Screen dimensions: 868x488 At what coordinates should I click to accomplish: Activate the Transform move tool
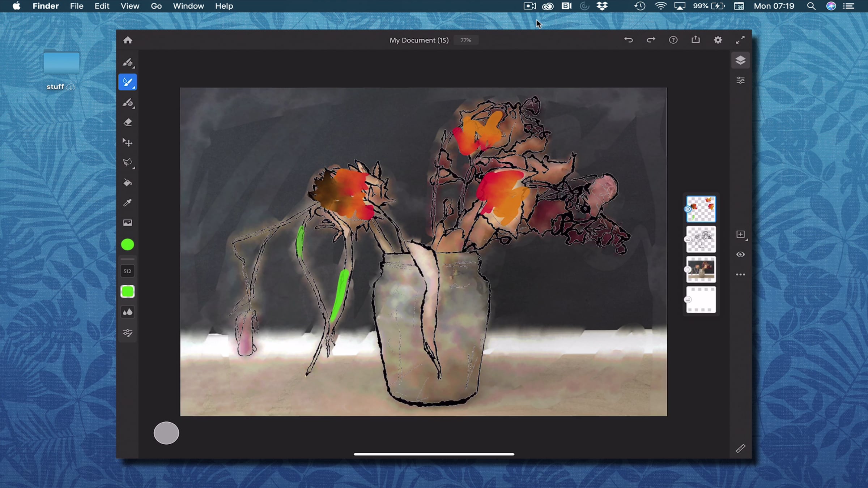[x=127, y=142]
